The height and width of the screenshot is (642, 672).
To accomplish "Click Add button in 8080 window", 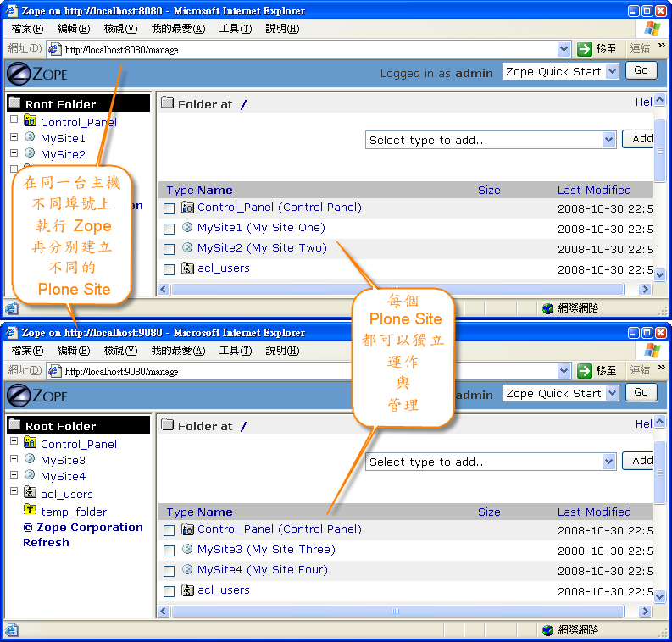I will click(x=638, y=138).
